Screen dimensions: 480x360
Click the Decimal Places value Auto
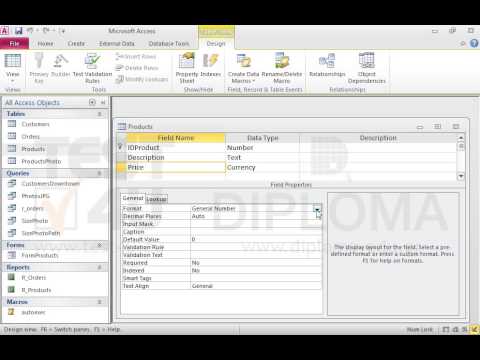pyautogui.click(x=256, y=216)
